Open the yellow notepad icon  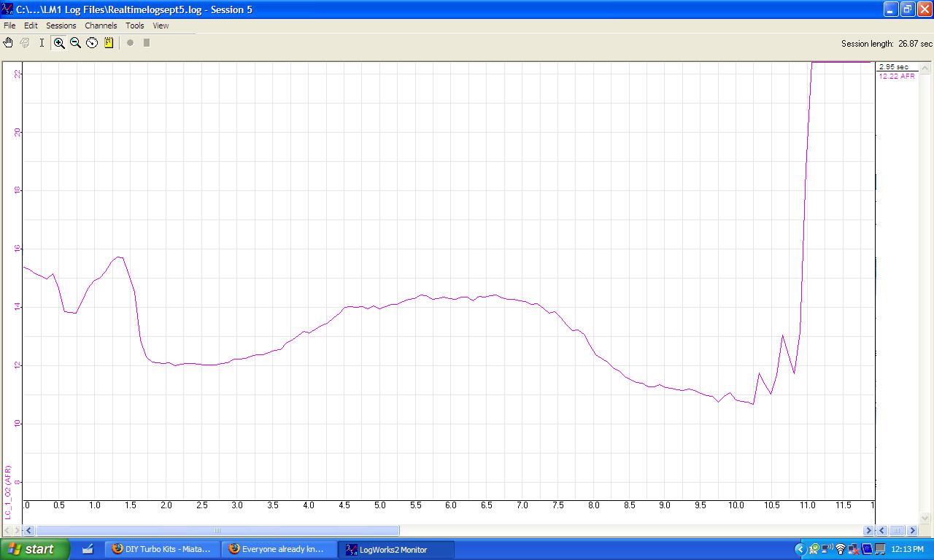109,43
